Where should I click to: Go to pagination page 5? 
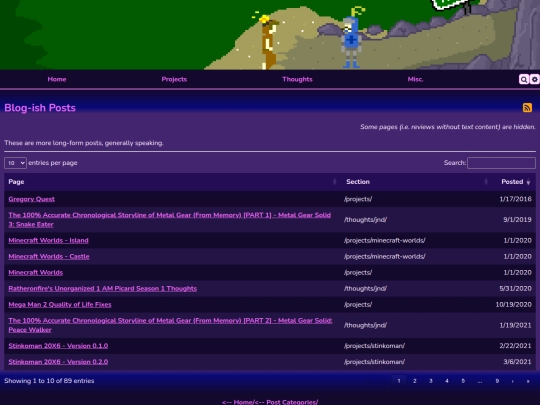(x=463, y=381)
